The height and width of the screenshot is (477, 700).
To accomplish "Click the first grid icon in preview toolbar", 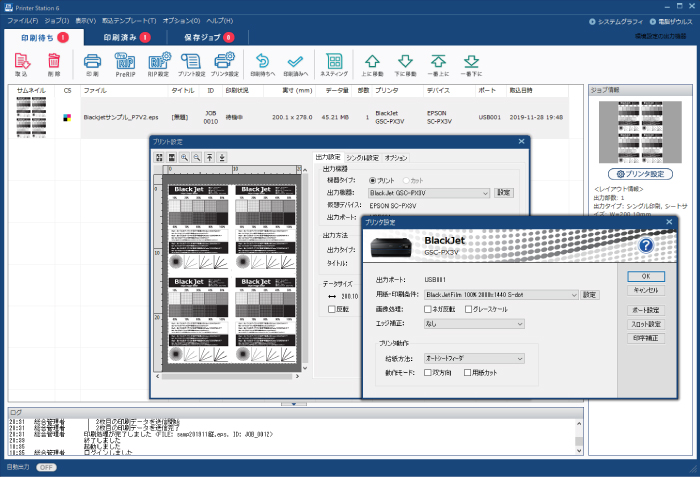I will click(159, 157).
